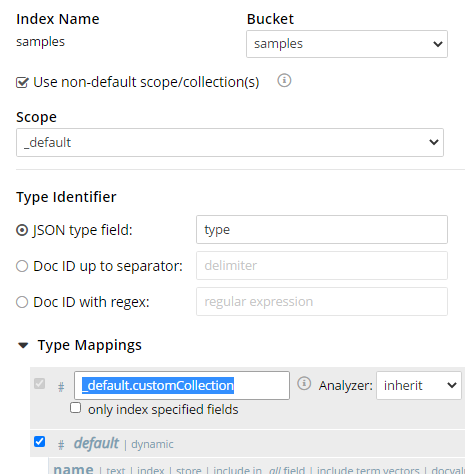Click the 'Type Identifier' heading
Viewport: 465px width, 474px height.
pos(66,197)
